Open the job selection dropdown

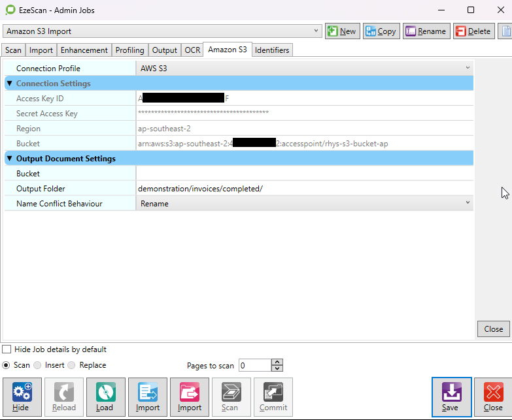[x=316, y=31]
